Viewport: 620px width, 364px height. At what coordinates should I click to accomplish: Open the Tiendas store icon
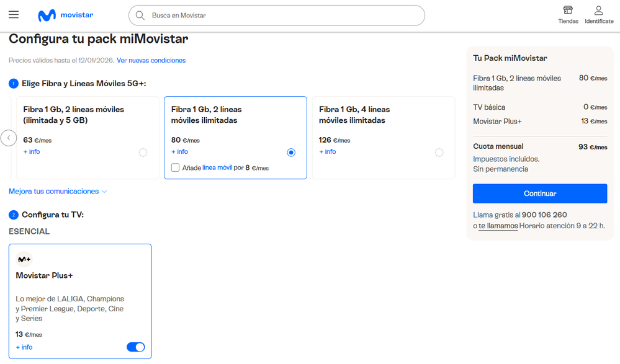coord(567,11)
